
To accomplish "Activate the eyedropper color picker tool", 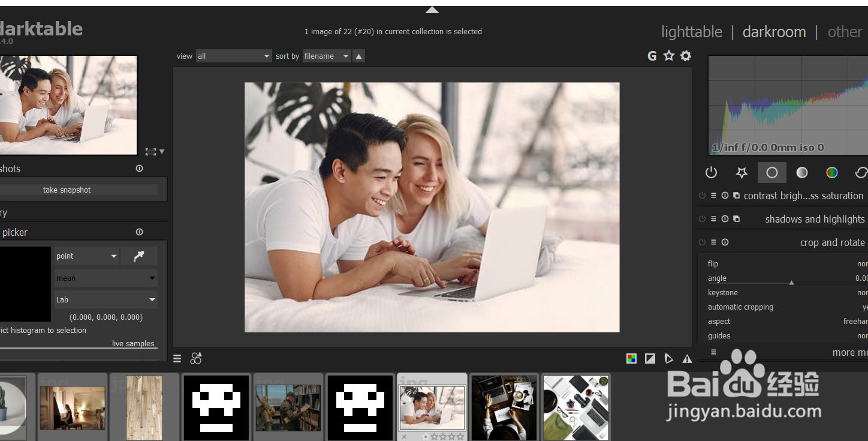I will coord(139,256).
